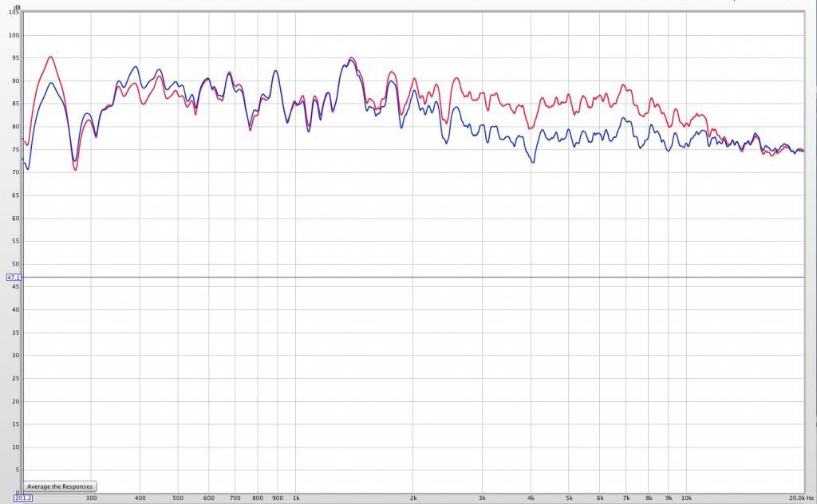
Task: Click the 8k label on the frequency axis
Action: (x=649, y=498)
